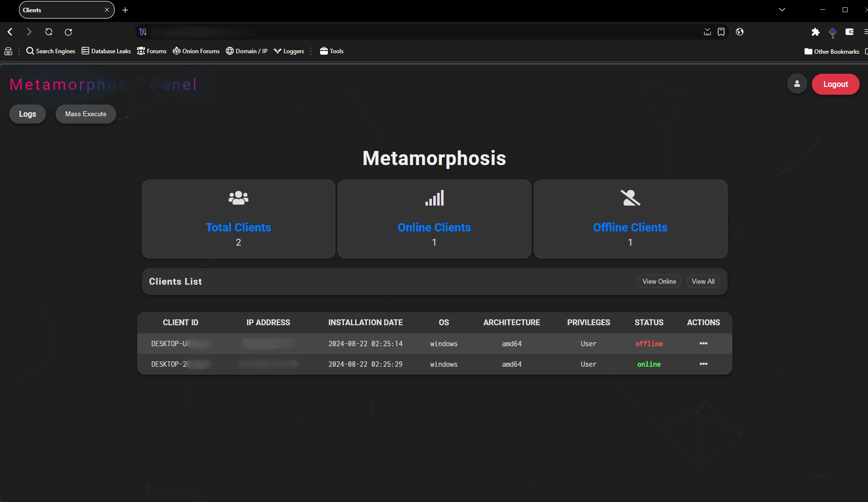Reload the page with the refresh icon
868x502 pixels.
click(68, 32)
